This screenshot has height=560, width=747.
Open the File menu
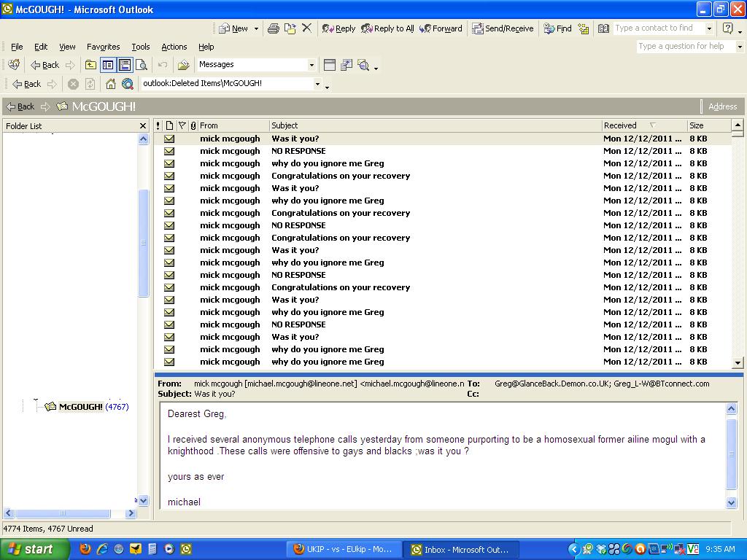coord(17,47)
